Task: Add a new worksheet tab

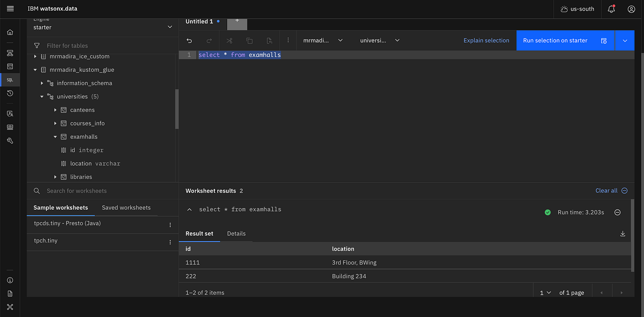Action: coord(237,22)
